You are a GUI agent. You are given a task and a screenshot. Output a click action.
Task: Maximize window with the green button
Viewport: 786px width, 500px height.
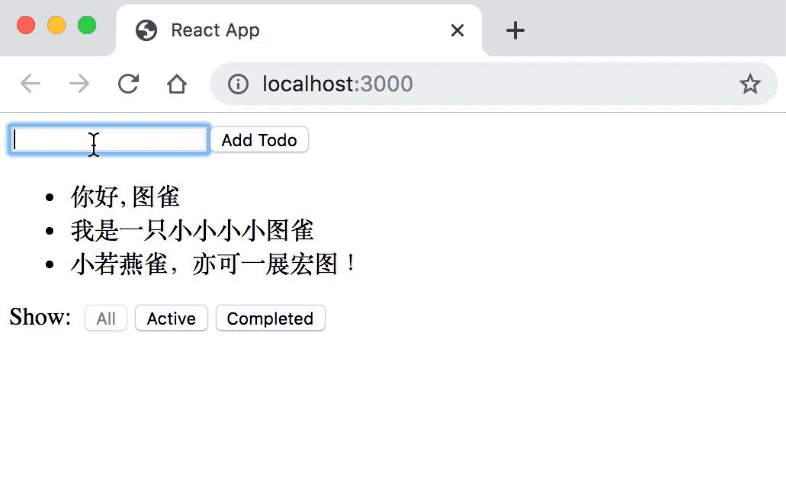tap(87, 25)
